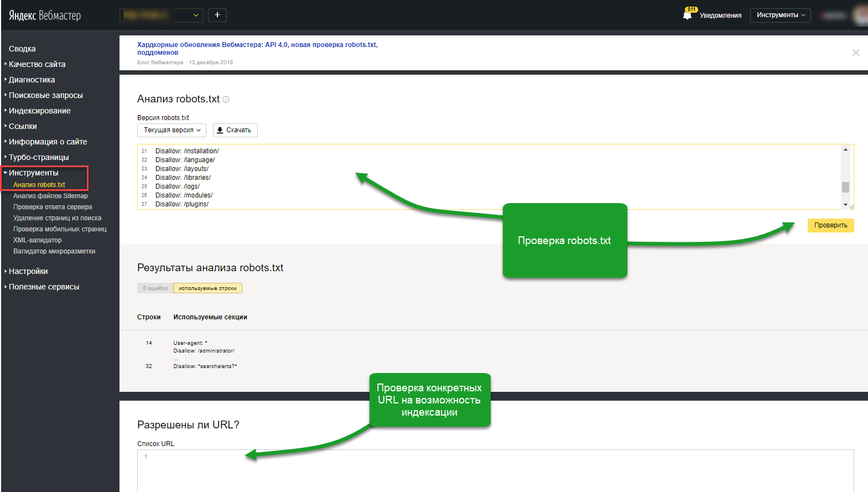Image resolution: width=868 pixels, height=492 pixels.
Task: Open the site selector dropdown
Action: tap(162, 15)
